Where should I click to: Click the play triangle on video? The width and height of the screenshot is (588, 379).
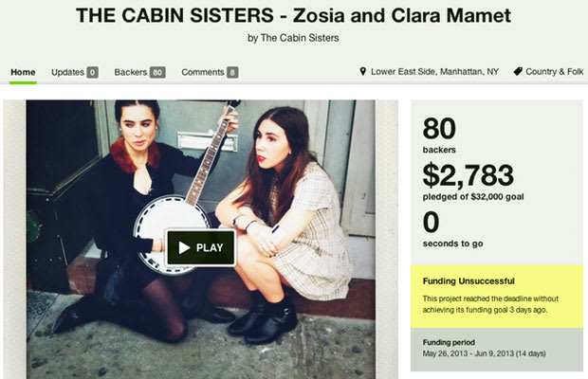pyautogui.click(x=184, y=247)
